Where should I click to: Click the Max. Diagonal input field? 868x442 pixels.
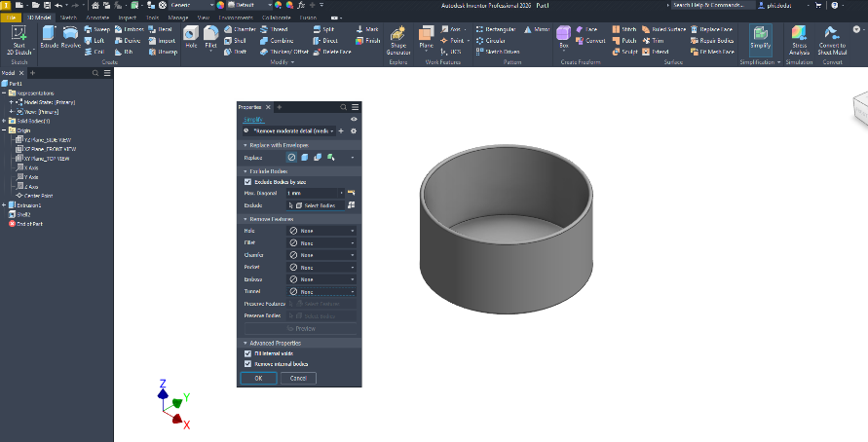pos(312,193)
